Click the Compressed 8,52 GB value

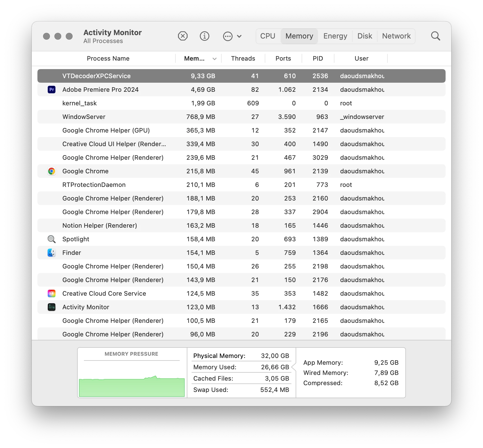tap(386, 383)
